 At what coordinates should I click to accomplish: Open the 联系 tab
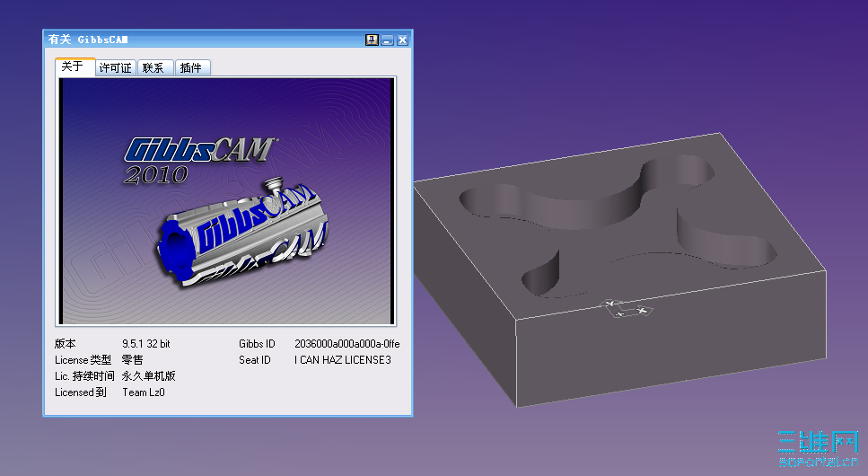pos(155,67)
